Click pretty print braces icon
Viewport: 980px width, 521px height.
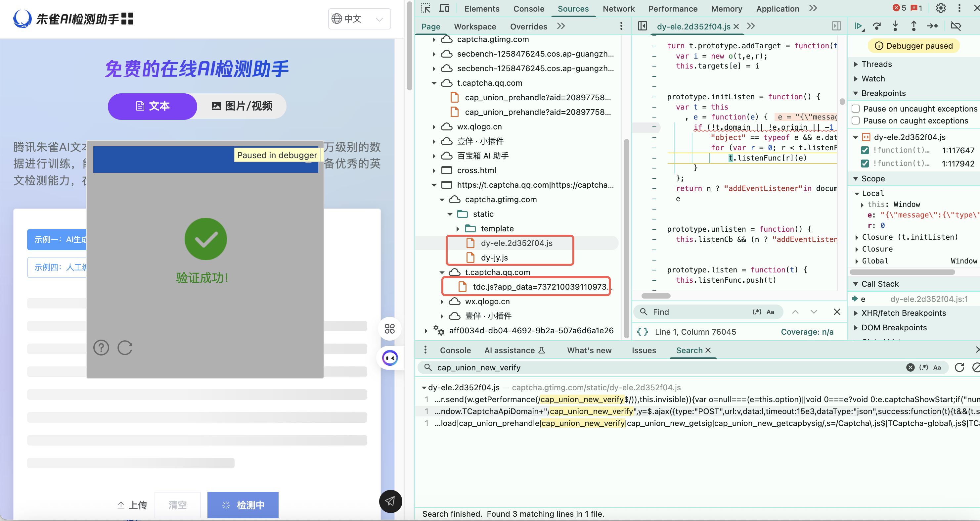pos(643,331)
